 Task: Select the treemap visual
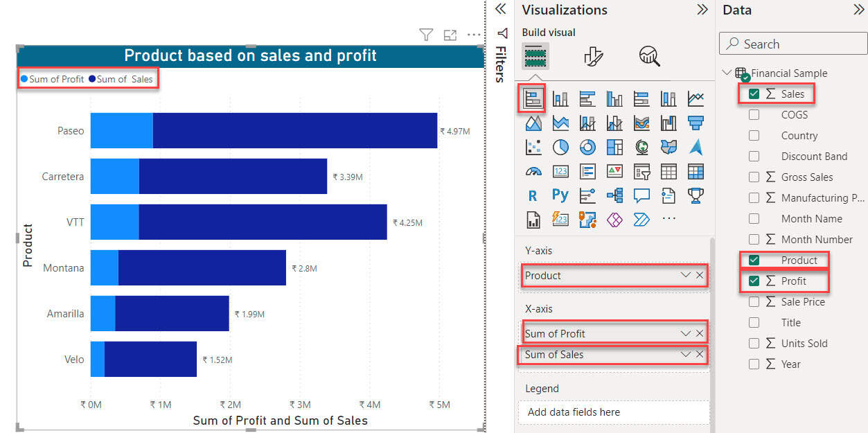614,147
